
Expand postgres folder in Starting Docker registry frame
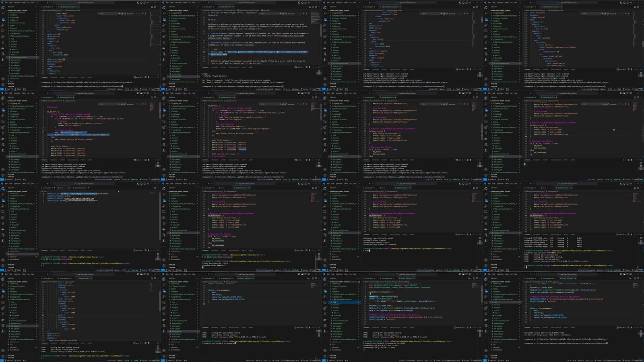coord(171,217)
